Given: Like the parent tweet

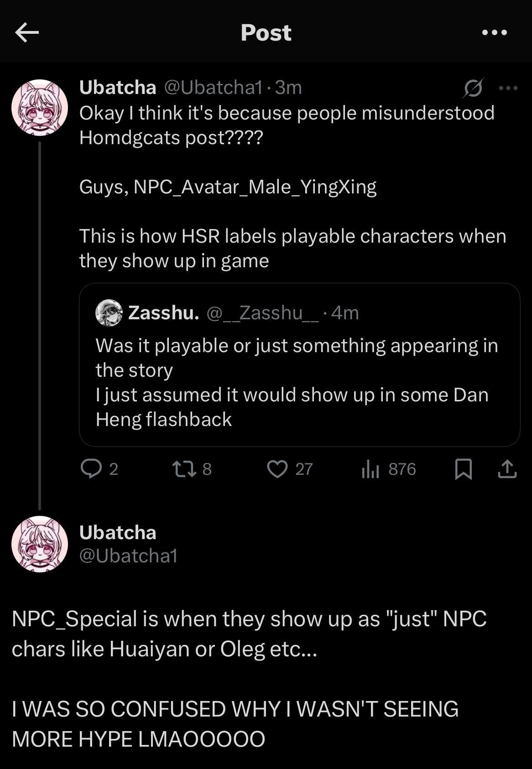Looking at the screenshot, I should (x=277, y=469).
